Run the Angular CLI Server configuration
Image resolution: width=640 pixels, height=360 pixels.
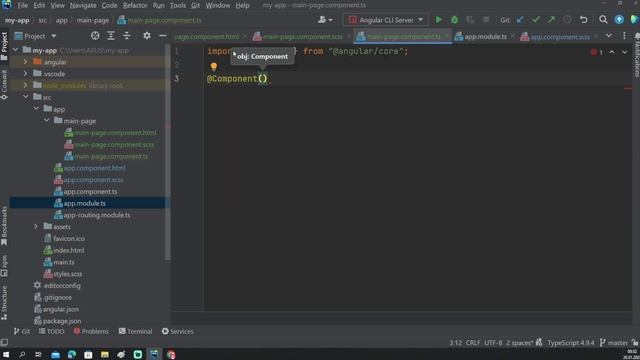tap(439, 20)
